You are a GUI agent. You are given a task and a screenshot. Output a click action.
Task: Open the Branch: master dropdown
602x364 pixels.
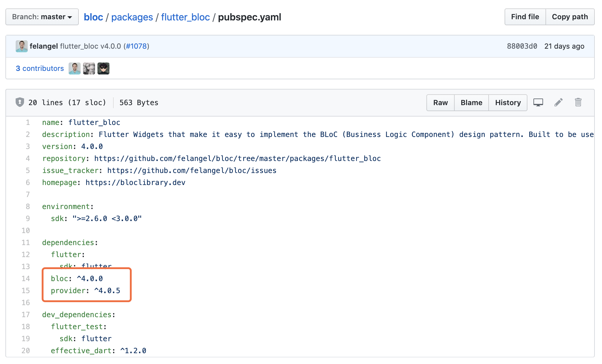[42, 17]
